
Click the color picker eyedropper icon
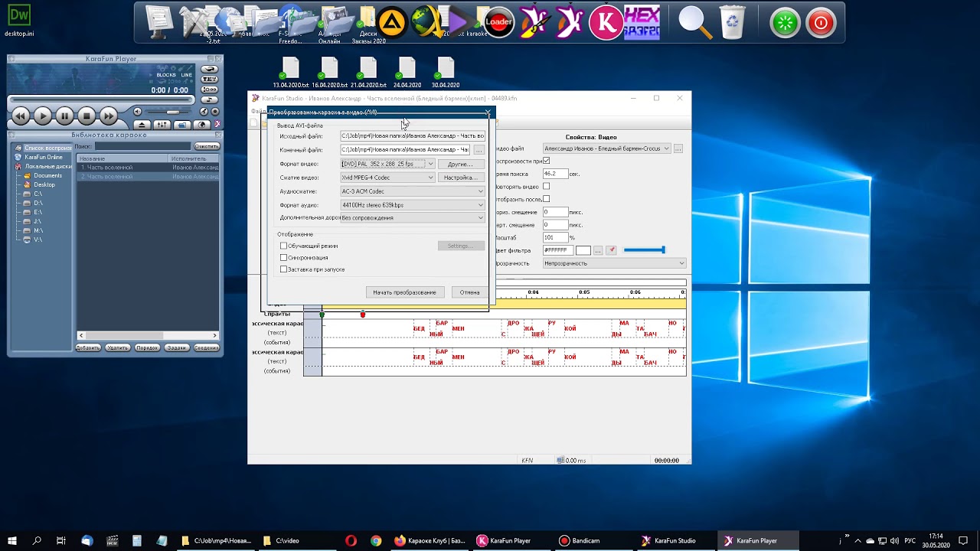pyautogui.click(x=612, y=250)
